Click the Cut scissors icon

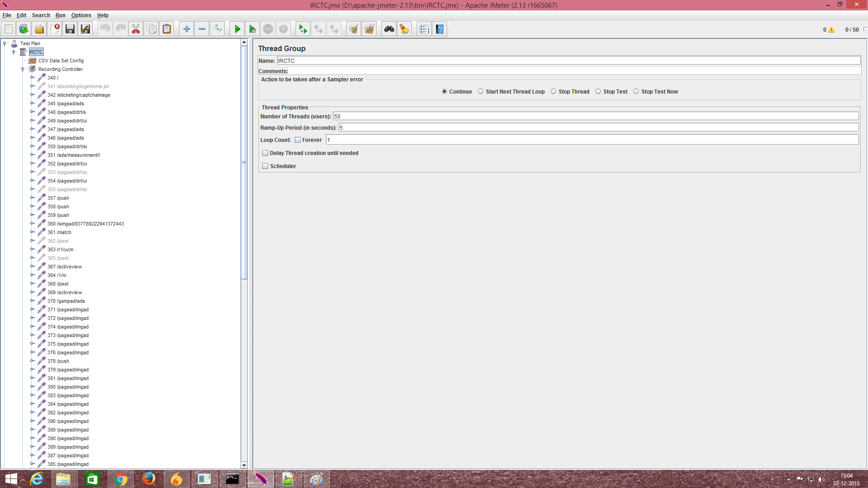point(136,28)
